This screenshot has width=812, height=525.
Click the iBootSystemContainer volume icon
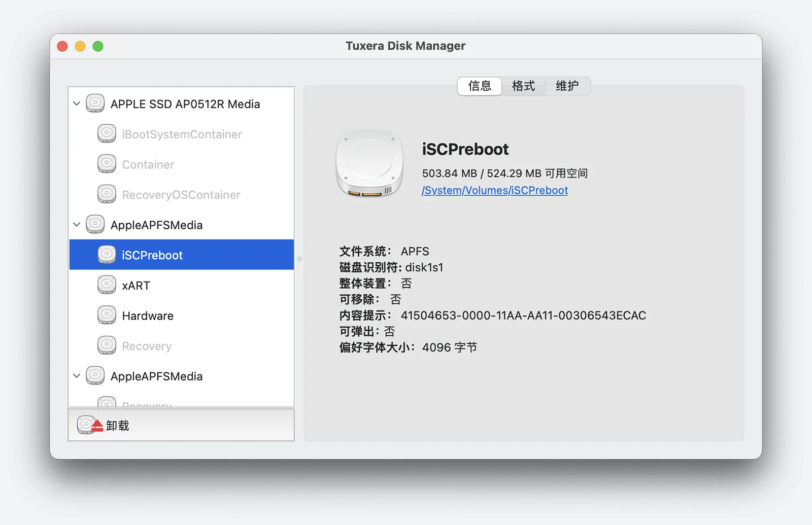point(107,134)
